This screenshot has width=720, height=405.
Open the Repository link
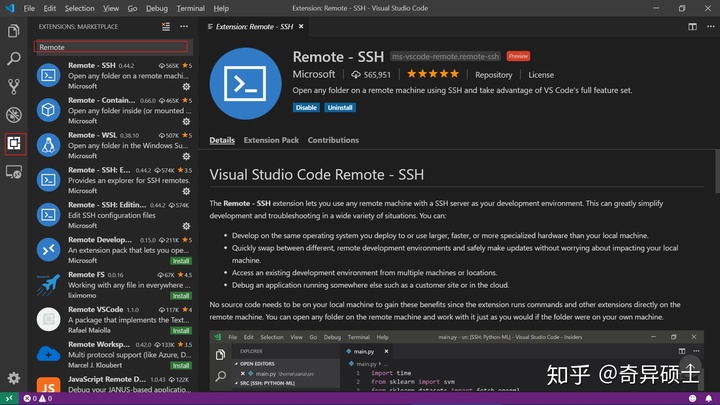pyautogui.click(x=494, y=75)
